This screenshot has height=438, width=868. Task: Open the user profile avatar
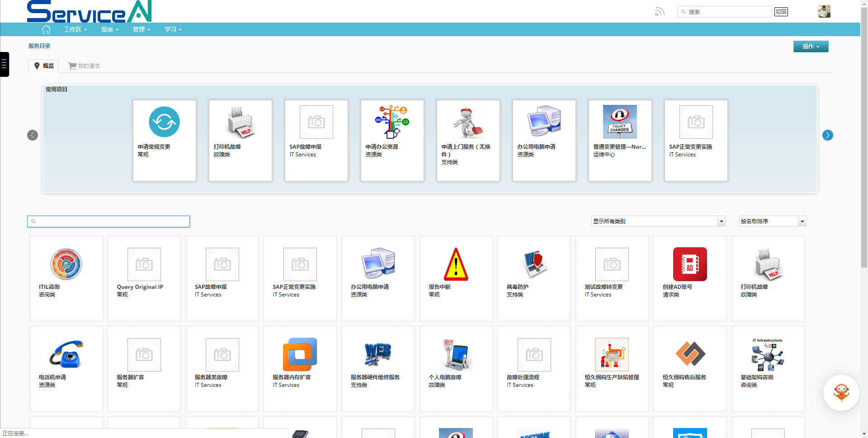click(824, 11)
